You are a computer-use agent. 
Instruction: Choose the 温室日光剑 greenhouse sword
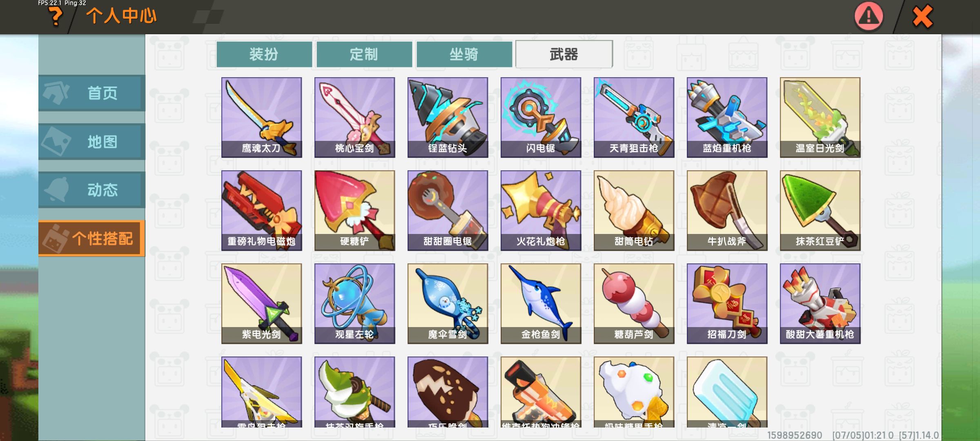[x=820, y=117]
